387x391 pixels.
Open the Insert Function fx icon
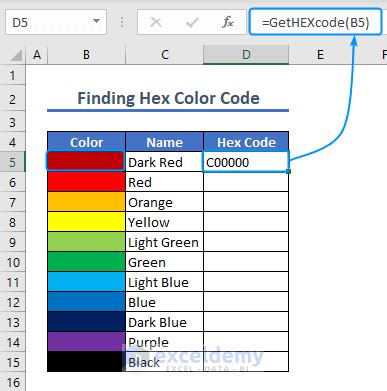click(x=228, y=22)
